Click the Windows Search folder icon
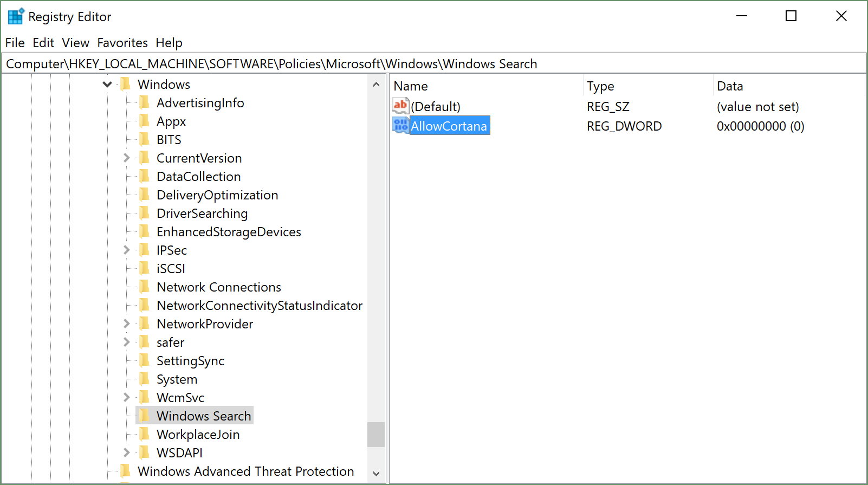This screenshot has height=485, width=868. (x=144, y=416)
